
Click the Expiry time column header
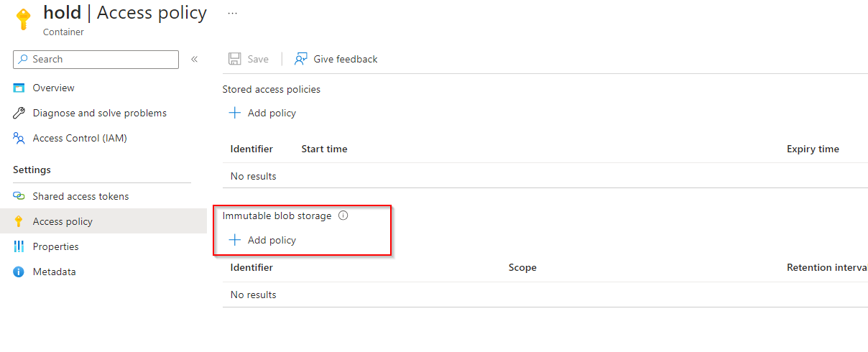813,149
